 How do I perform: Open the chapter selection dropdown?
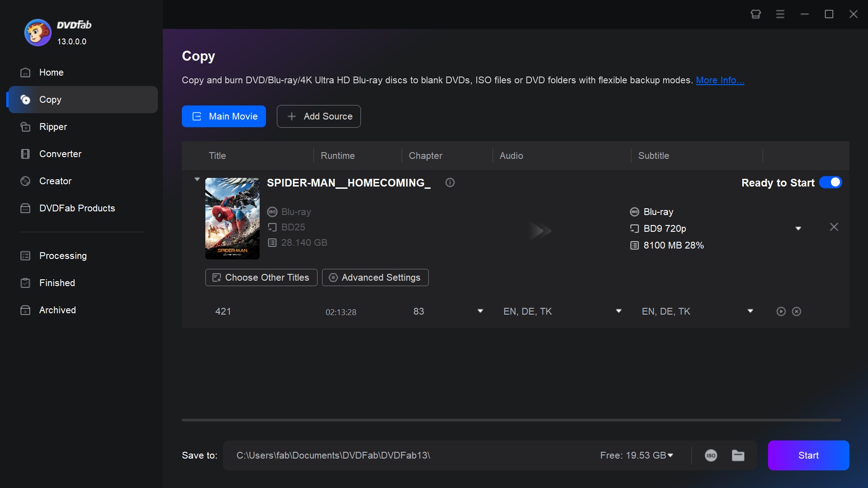pos(480,311)
